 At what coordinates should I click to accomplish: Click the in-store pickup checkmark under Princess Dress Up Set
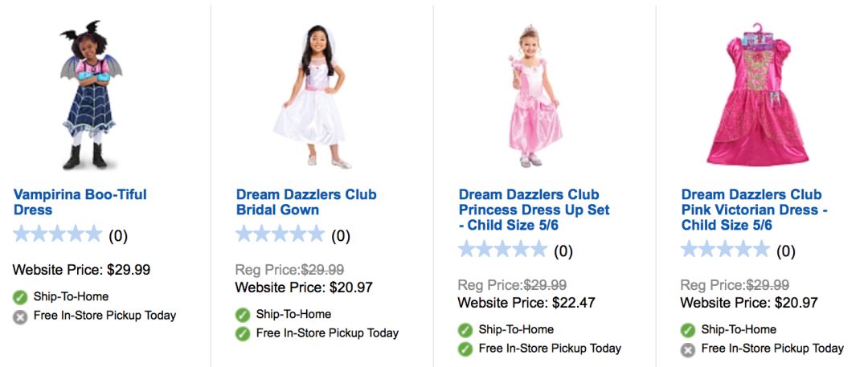(465, 349)
